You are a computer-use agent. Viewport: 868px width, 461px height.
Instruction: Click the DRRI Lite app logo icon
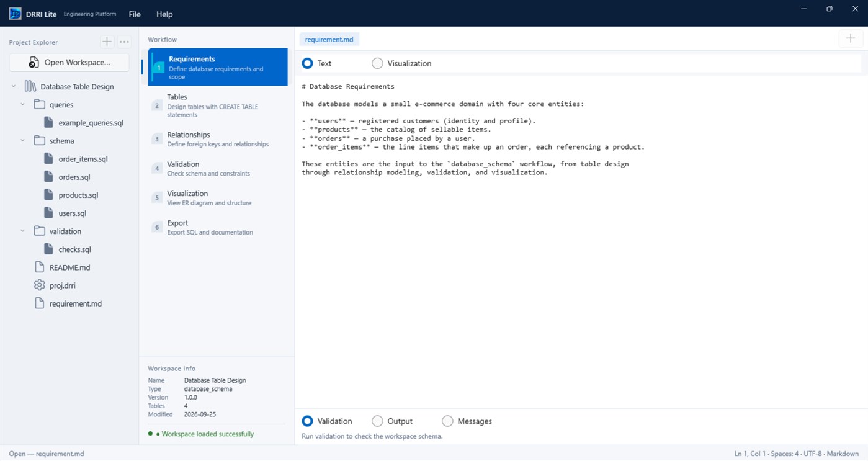point(15,14)
